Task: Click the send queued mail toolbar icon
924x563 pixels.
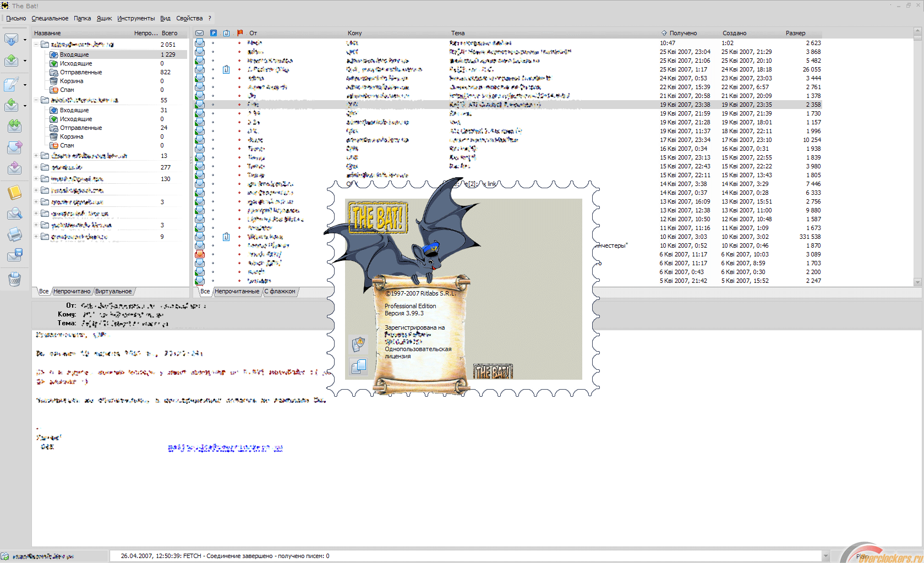Action: (12, 61)
